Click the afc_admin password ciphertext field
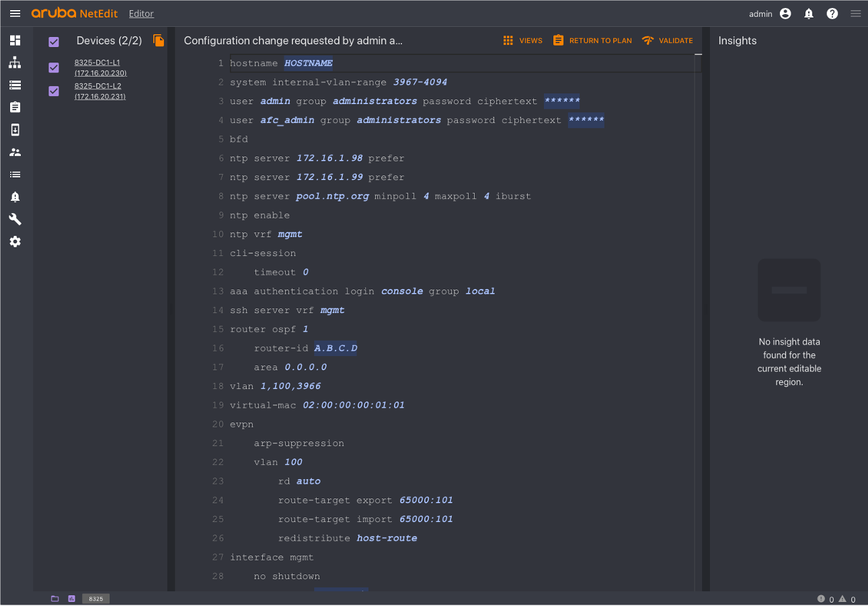Screen dimensions: 868x606 click(586, 120)
